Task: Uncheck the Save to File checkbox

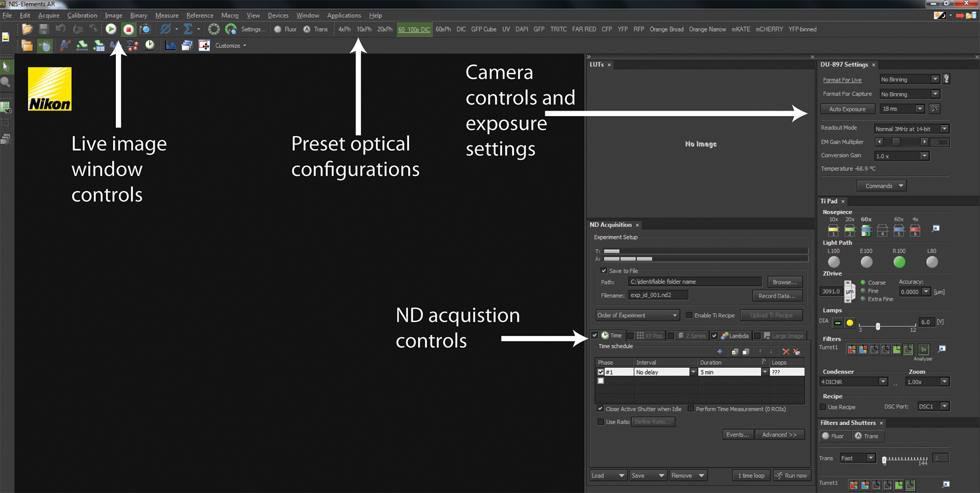Action: coord(604,271)
